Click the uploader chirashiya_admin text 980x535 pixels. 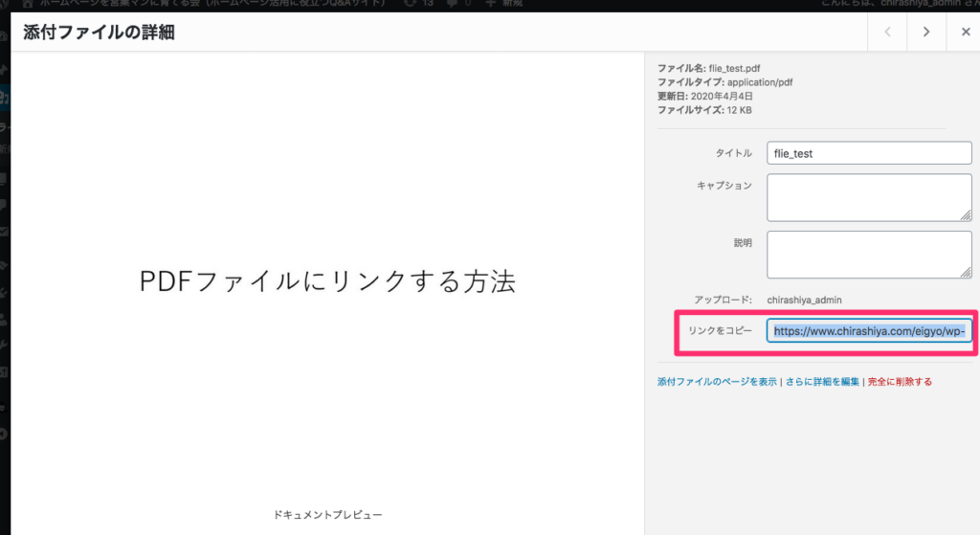[x=804, y=300]
